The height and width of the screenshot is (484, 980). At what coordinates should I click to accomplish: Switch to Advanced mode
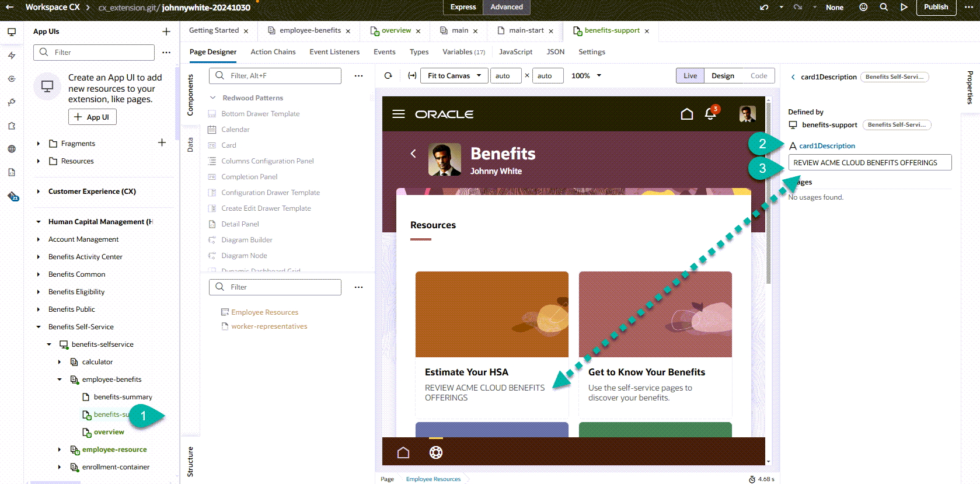point(507,7)
